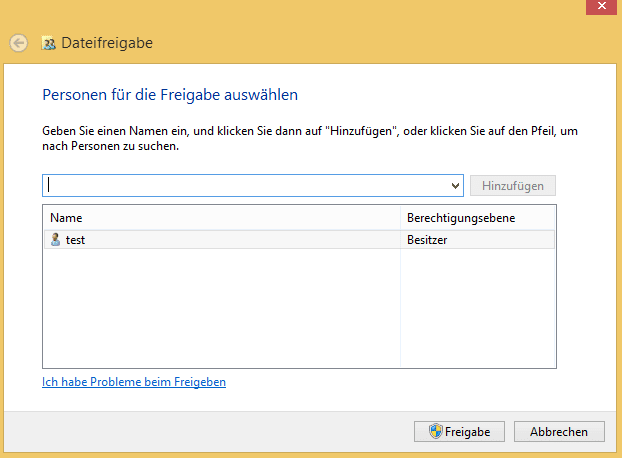Click the Berechtigungsebene column header
The image size is (622, 458).
[x=478, y=218]
